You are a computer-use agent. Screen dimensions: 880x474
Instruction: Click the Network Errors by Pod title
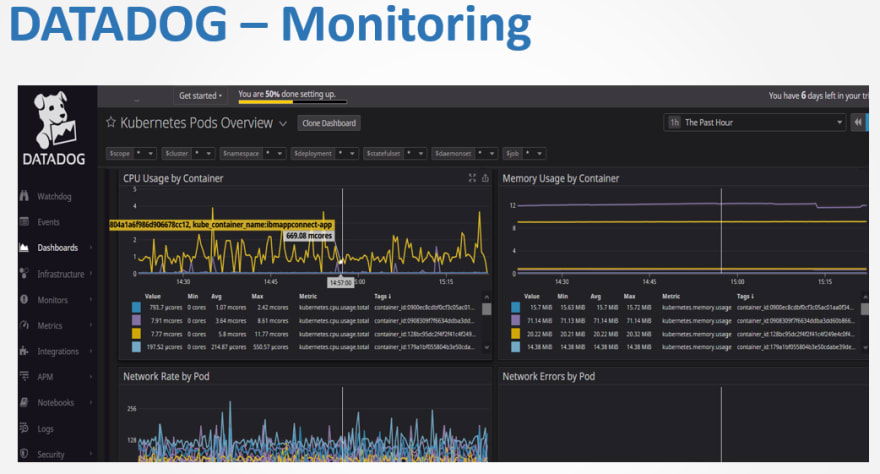548,376
